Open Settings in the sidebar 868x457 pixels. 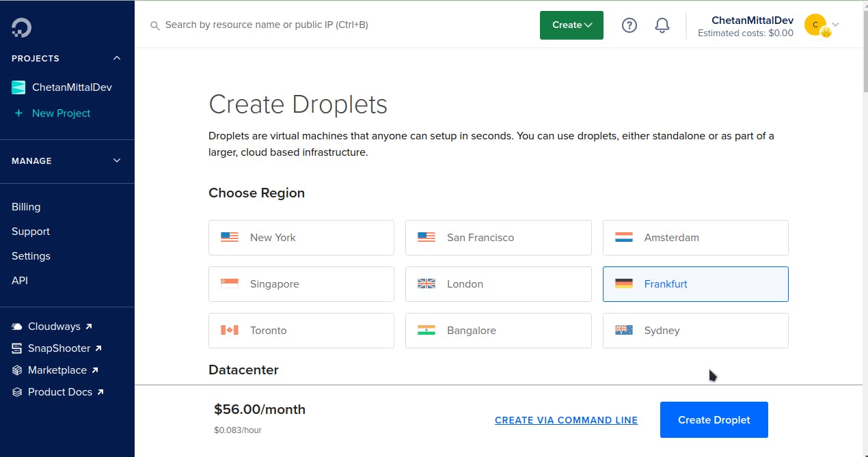pos(31,256)
